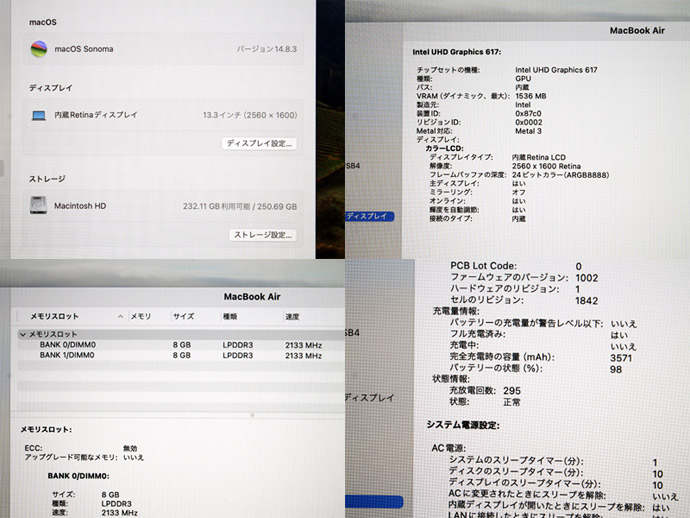This screenshot has height=518, width=690.
Task: Click the built-in Retina display laptop icon
Action: click(x=39, y=115)
